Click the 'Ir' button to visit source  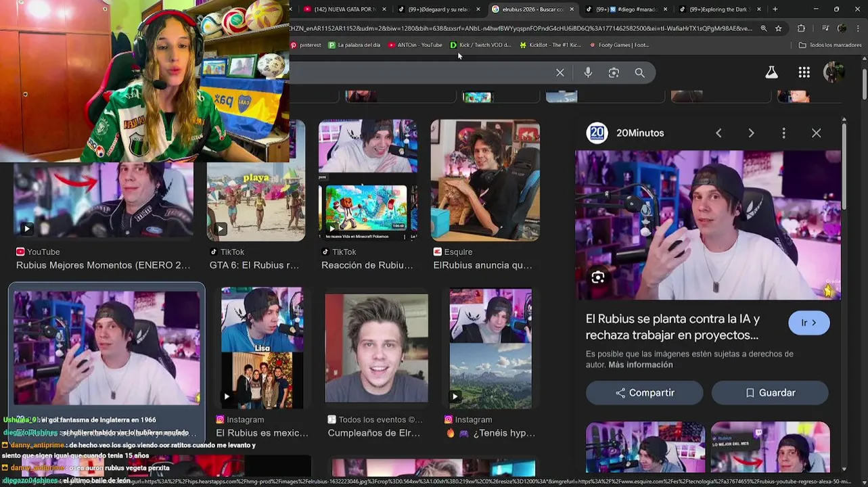tap(809, 323)
